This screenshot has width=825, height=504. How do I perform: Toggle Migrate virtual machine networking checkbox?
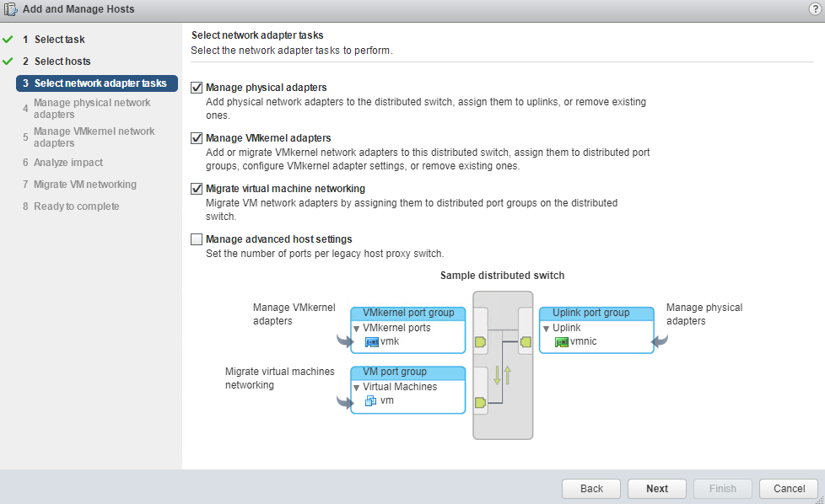point(197,189)
